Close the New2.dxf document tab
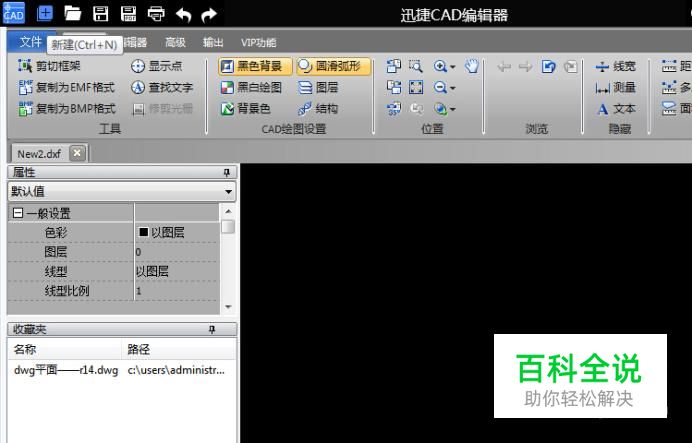 77,153
